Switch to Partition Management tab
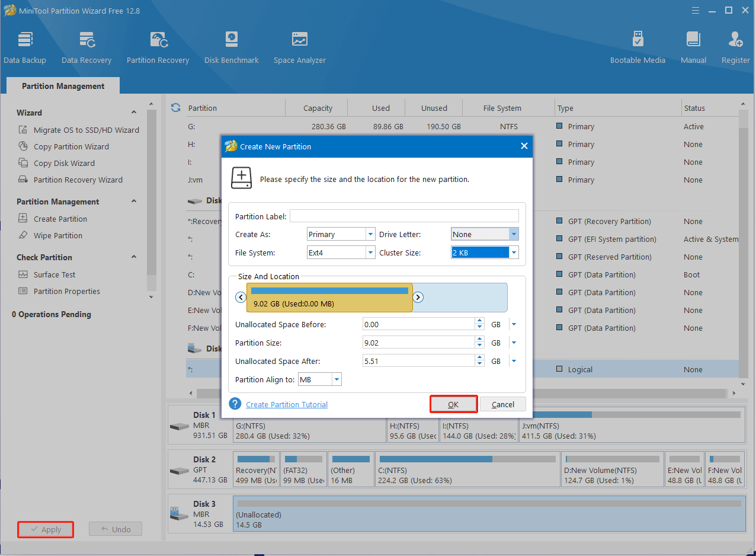 tap(63, 86)
